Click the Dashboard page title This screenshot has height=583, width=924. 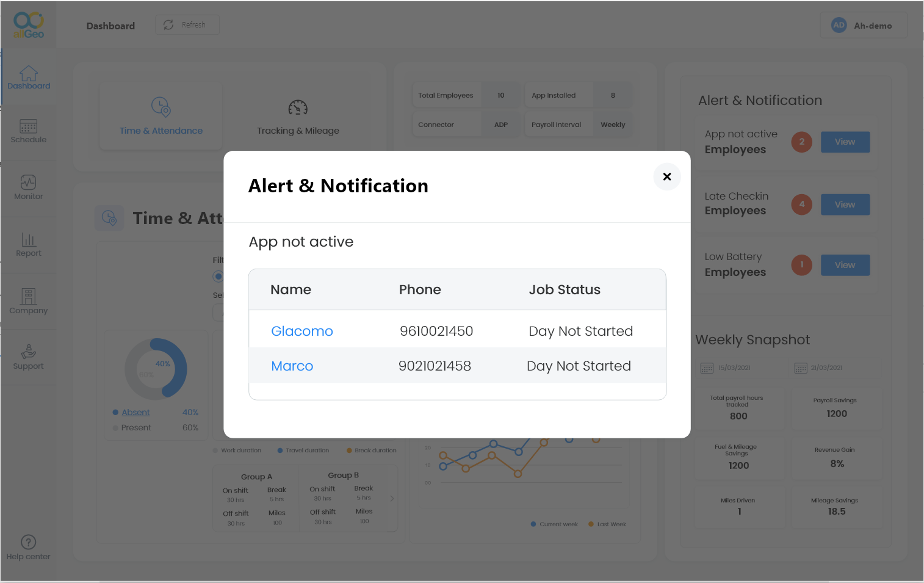[x=110, y=26]
